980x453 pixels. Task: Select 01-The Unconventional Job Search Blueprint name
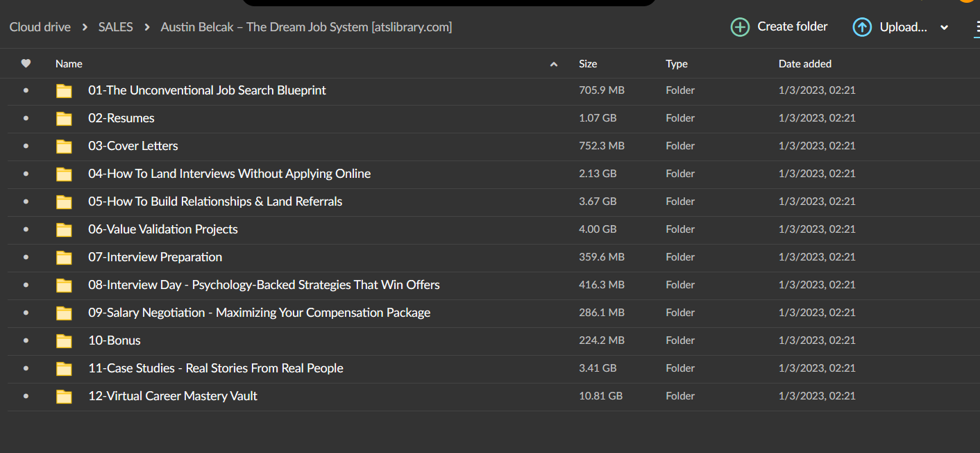tap(207, 90)
